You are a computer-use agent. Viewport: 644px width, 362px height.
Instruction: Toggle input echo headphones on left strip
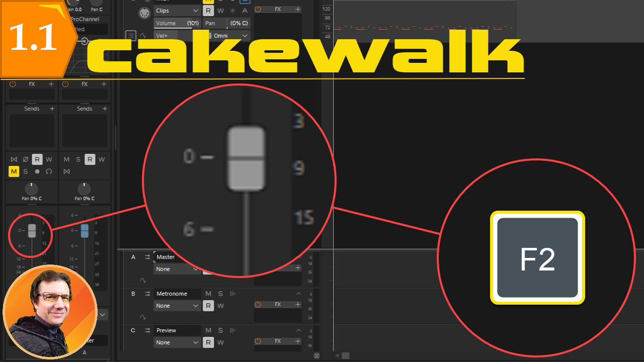pos(49,171)
